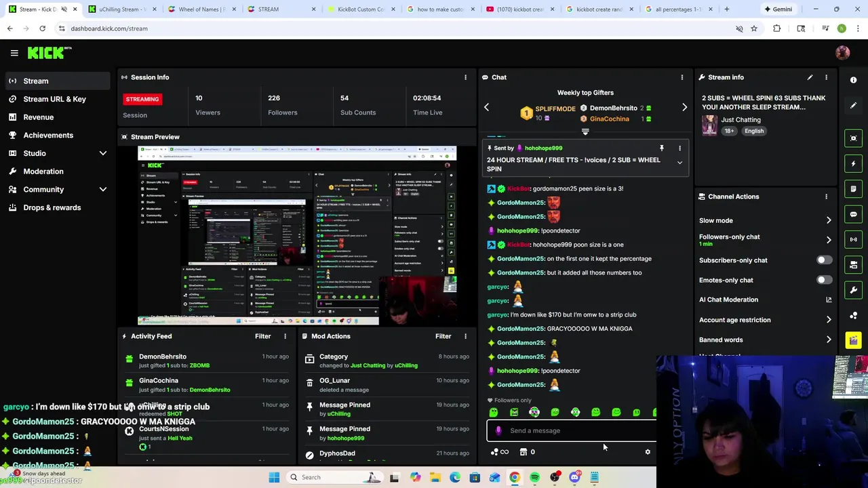Image resolution: width=868 pixels, height=488 pixels.
Task: Expand Banned words settings
Action: tap(829, 340)
